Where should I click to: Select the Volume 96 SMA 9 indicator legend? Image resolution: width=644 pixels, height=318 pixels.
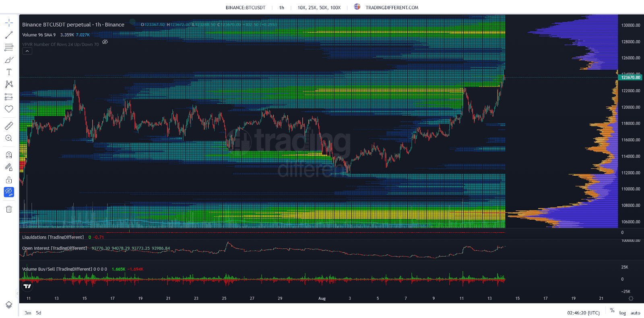coord(39,35)
